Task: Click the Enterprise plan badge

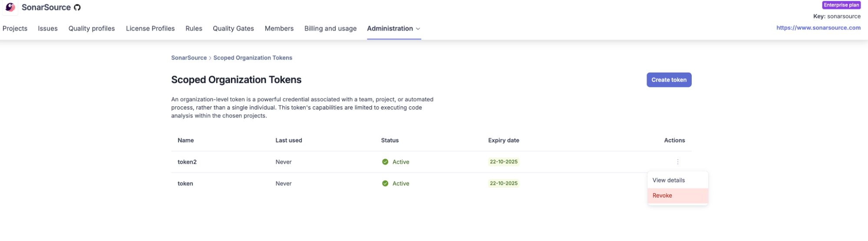Action: [x=841, y=5]
